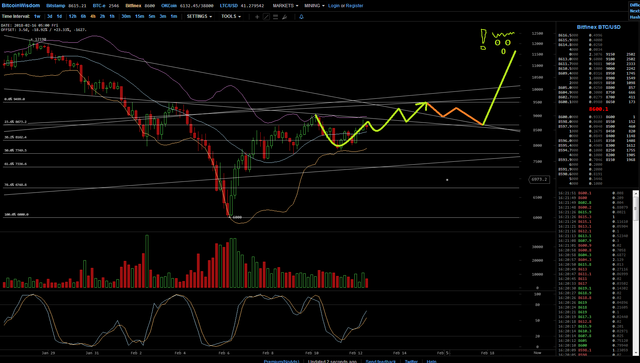Switch time interval to 30m

pos(126,16)
